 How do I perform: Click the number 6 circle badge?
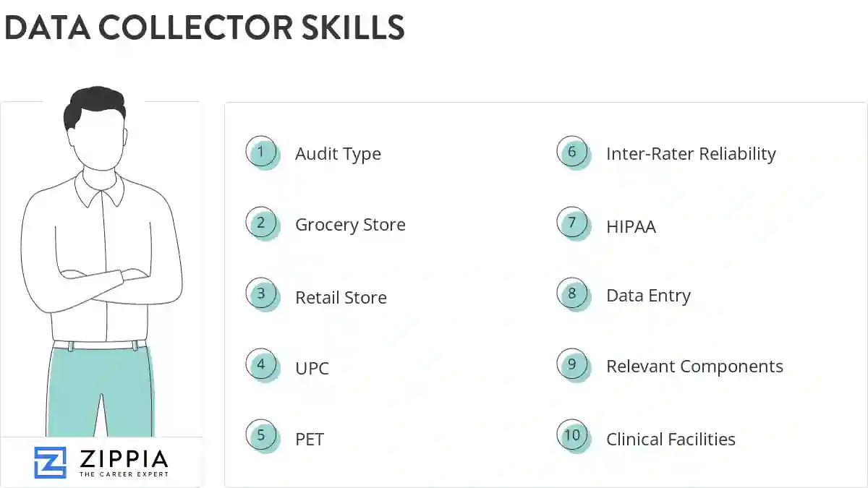pyautogui.click(x=572, y=153)
